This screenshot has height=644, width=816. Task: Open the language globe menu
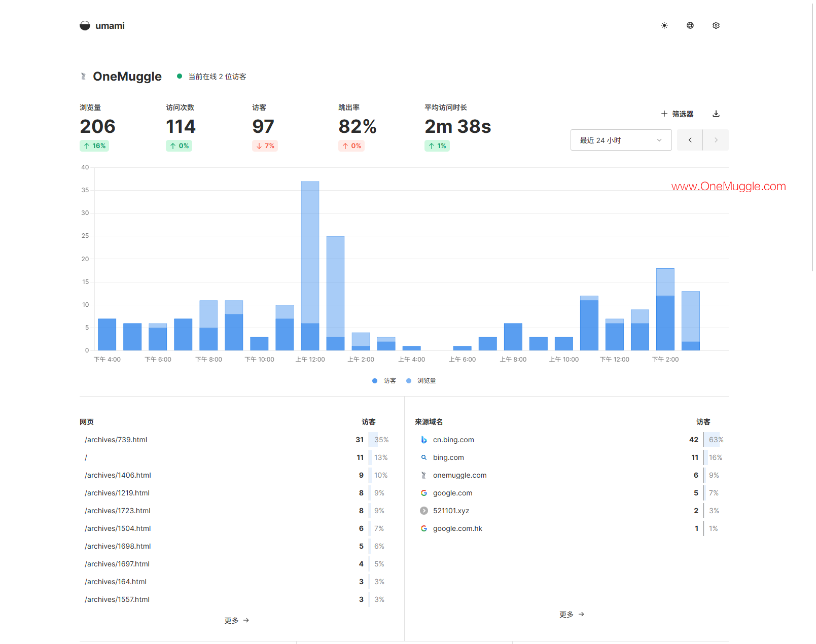pos(690,25)
